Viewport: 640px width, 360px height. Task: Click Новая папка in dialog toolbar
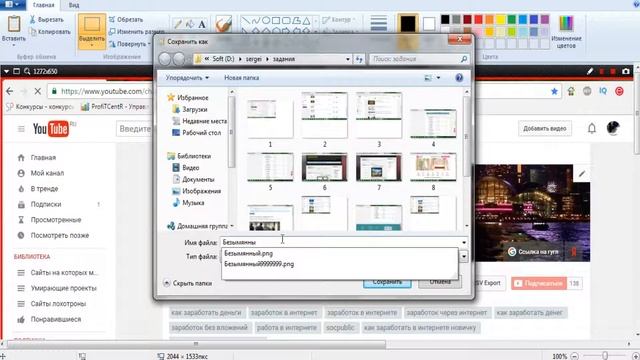click(241, 78)
